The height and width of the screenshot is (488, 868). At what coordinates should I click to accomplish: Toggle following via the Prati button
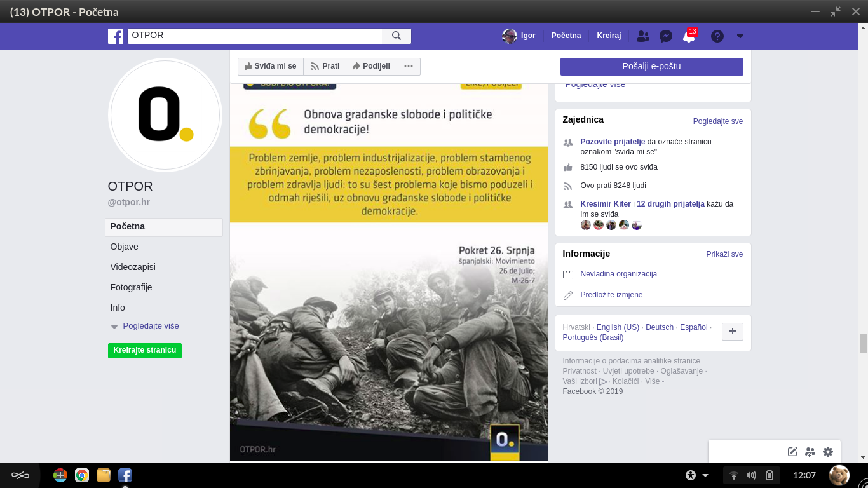point(325,66)
